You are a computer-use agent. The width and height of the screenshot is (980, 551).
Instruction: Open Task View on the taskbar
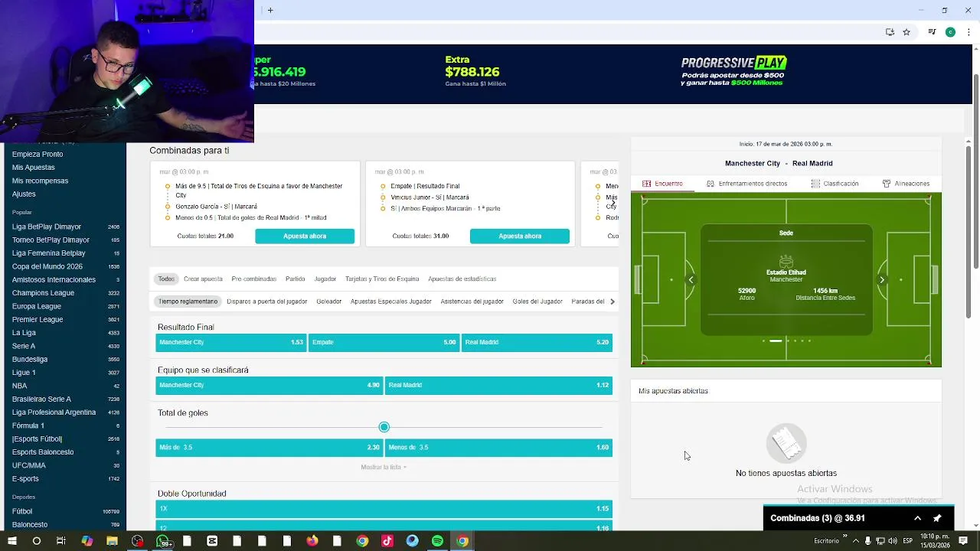click(x=61, y=541)
